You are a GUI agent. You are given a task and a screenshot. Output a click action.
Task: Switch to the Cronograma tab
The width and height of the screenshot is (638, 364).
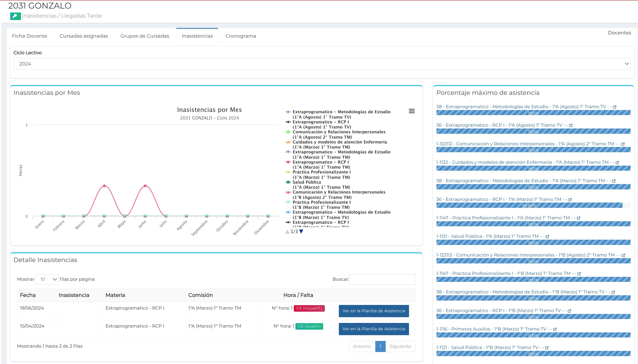pos(240,36)
